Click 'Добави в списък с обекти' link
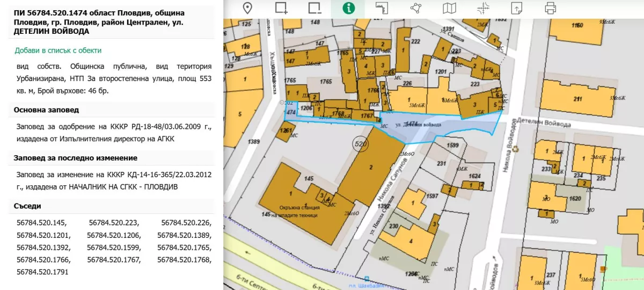Image resolution: width=644 pixels, height=290 pixels. pyautogui.click(x=58, y=50)
